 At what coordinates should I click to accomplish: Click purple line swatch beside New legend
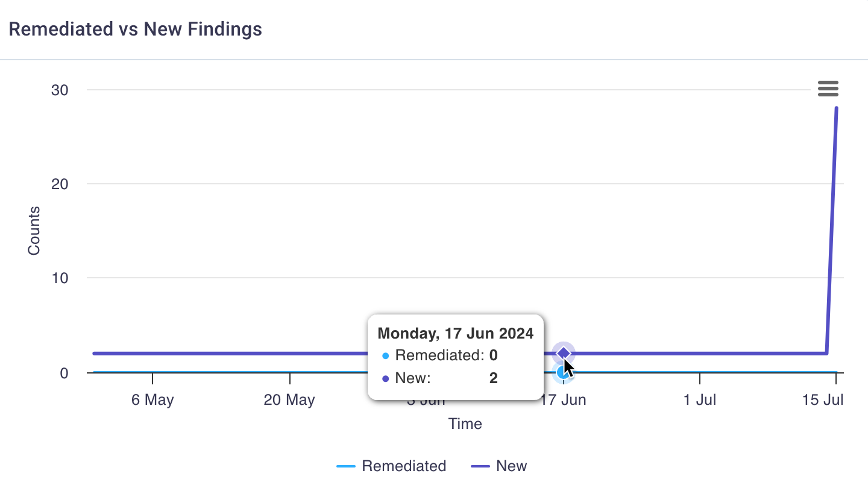[x=480, y=466]
